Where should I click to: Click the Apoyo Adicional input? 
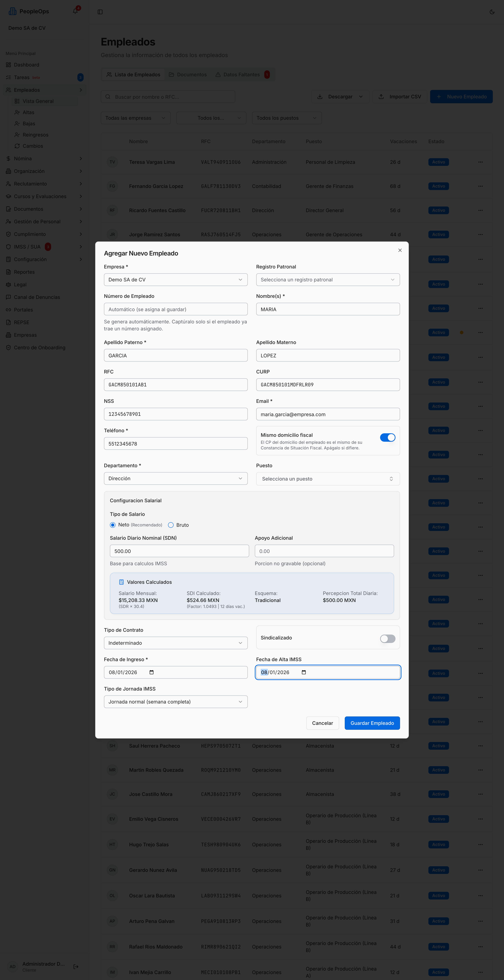(x=324, y=551)
